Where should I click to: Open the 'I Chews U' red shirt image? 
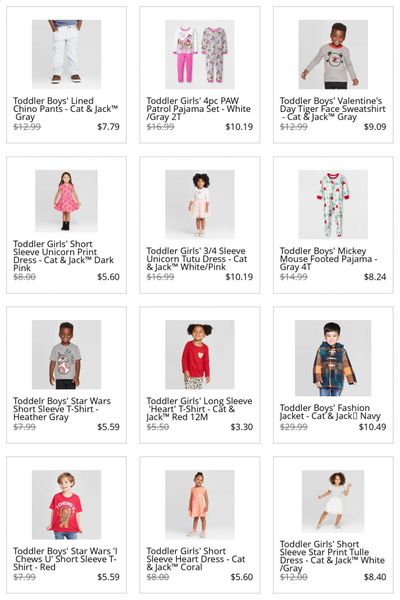pos(66,504)
